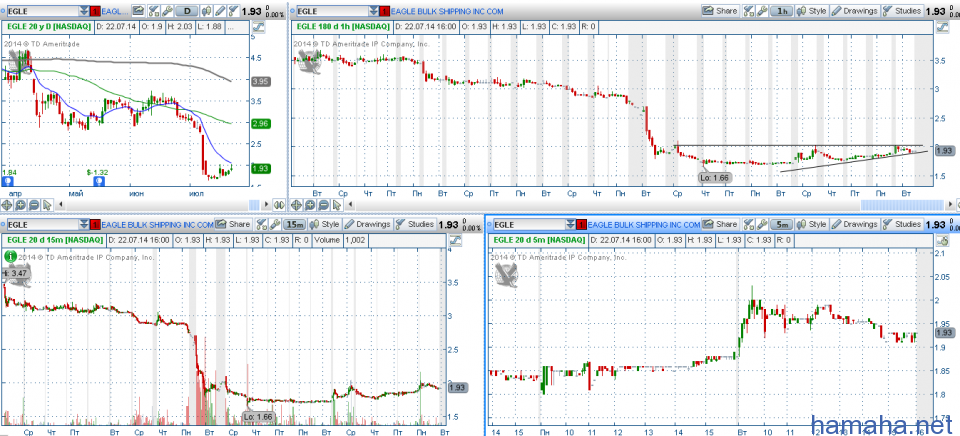Select D timeframe button in daily chart
Screen dimensions: 960x436
point(187,11)
